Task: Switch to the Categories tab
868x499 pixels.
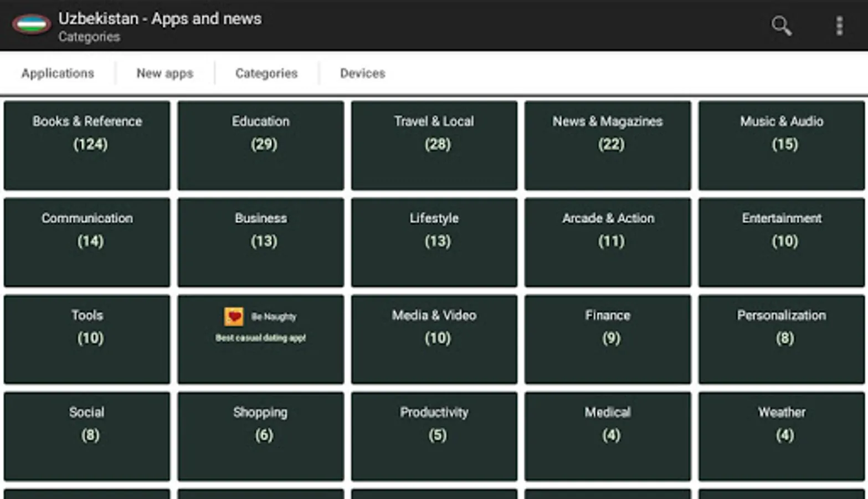Action: point(266,73)
